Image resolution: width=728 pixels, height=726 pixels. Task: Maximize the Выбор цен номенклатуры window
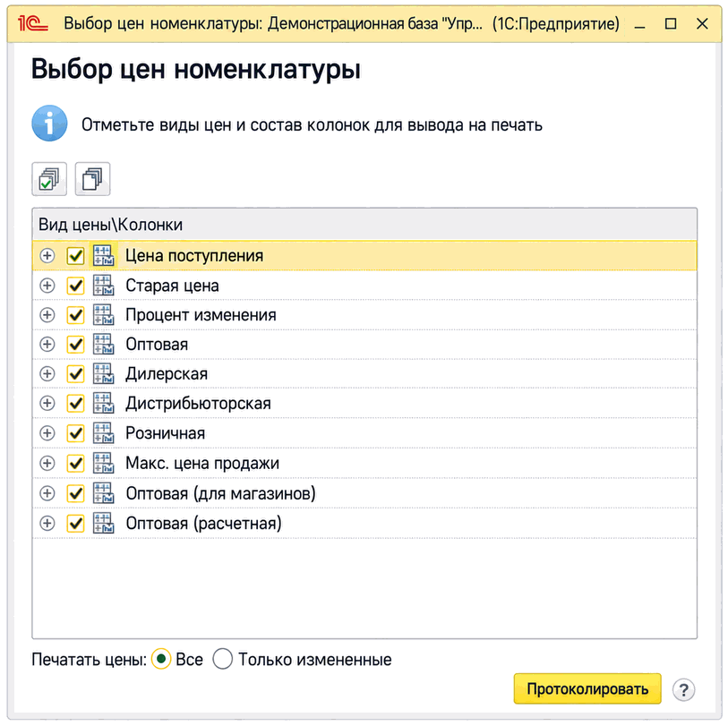tap(671, 23)
